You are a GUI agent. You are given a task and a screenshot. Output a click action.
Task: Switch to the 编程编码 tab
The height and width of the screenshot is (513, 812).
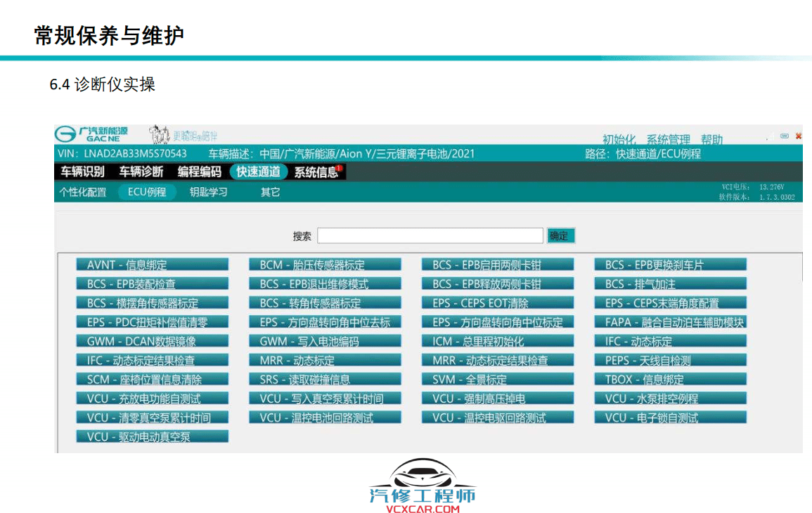click(200, 171)
